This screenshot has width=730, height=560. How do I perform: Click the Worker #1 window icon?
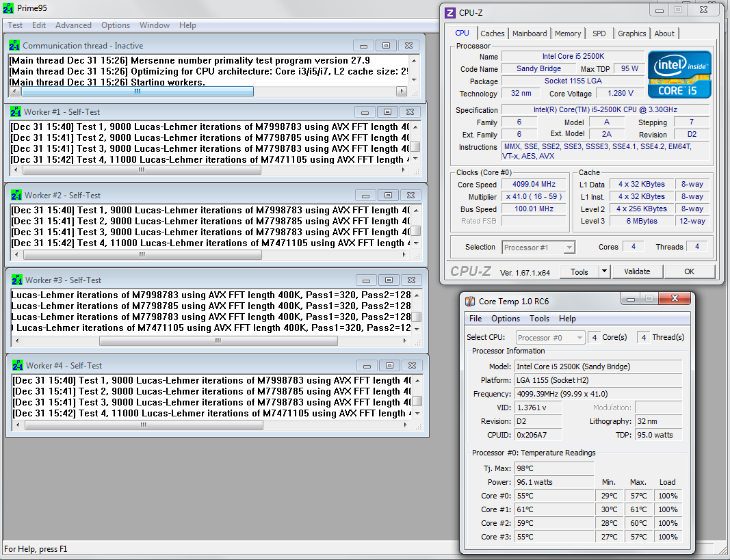(16, 111)
